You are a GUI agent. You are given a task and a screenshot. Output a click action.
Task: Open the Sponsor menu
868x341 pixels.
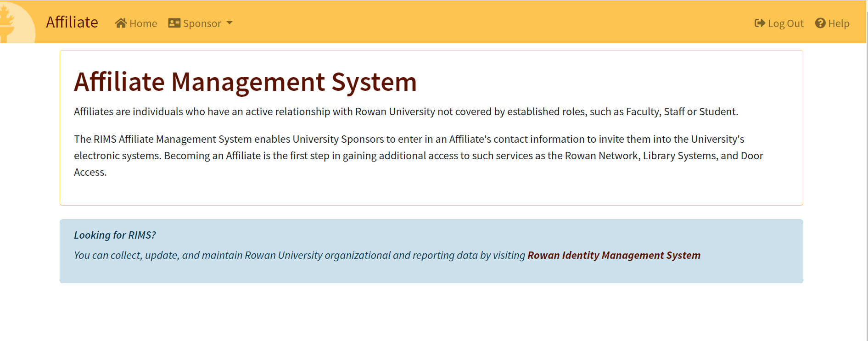(202, 23)
